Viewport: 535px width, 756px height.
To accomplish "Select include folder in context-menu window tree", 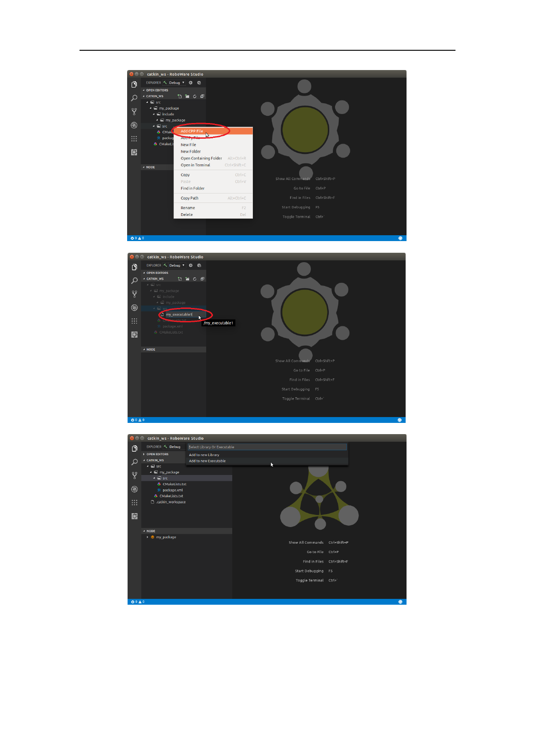I will [168, 114].
